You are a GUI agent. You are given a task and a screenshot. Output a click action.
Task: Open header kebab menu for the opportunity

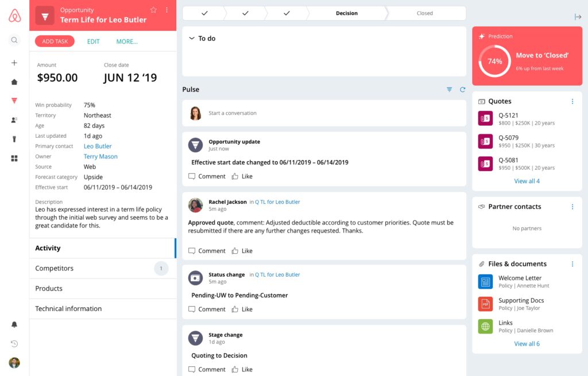[x=167, y=10]
